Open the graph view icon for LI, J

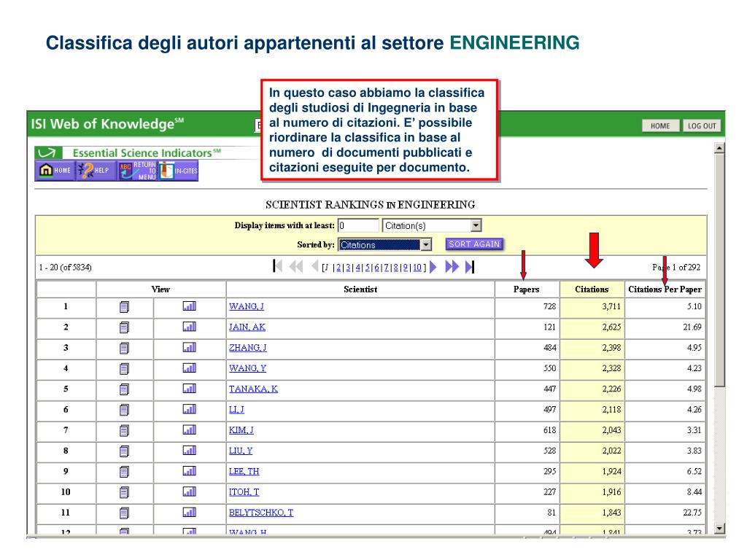[190, 409]
